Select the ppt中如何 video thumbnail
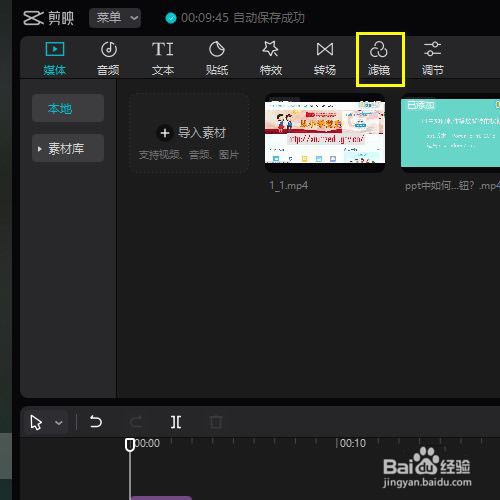 (x=450, y=133)
